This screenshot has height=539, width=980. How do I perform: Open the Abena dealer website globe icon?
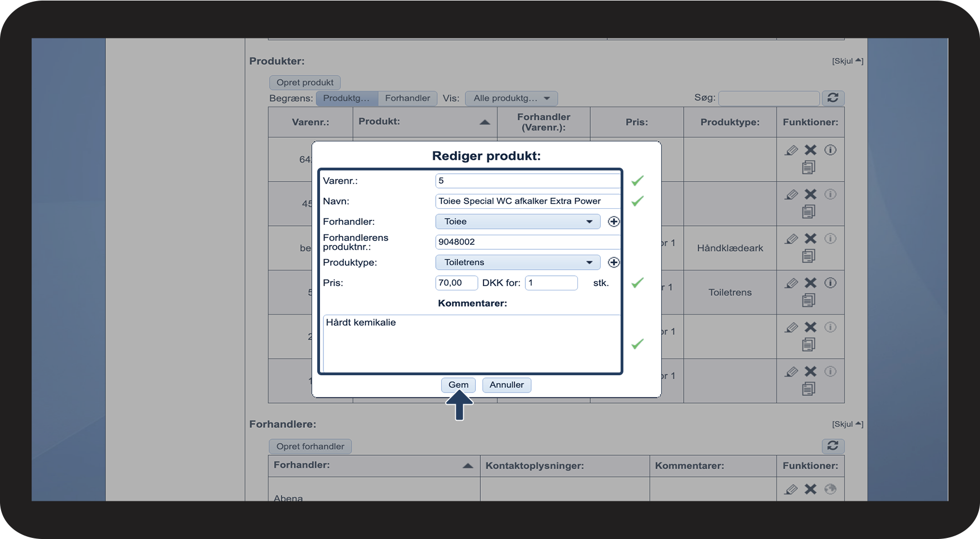pyautogui.click(x=830, y=489)
